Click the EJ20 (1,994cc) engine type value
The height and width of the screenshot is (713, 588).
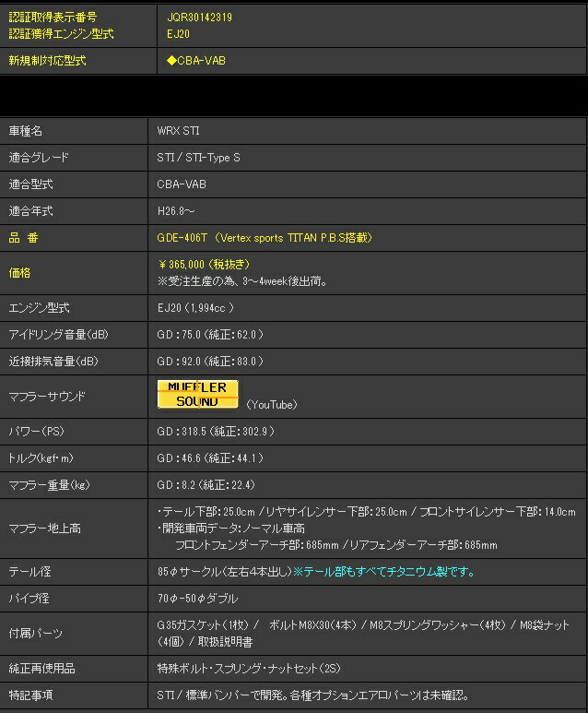coord(195,308)
